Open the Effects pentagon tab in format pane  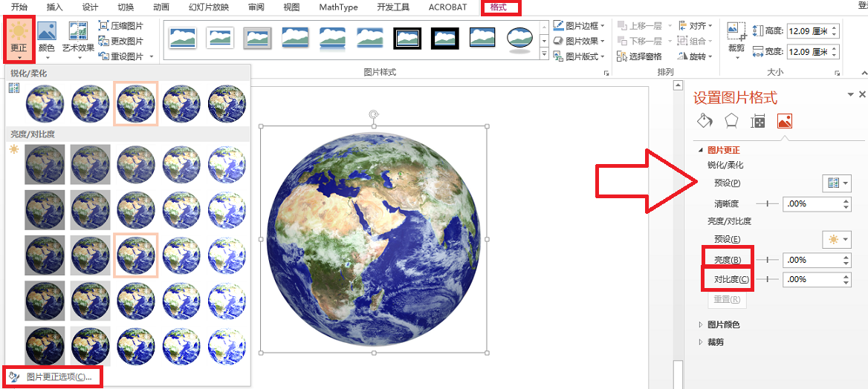tap(731, 122)
